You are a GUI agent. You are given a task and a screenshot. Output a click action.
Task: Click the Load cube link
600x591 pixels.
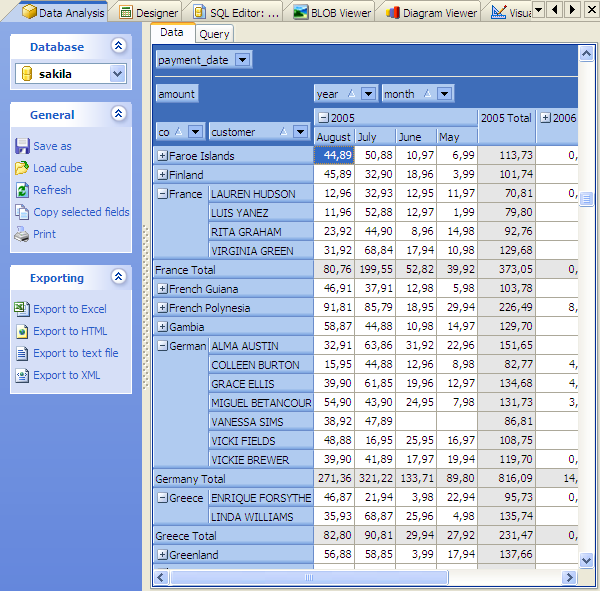[x=58, y=168]
